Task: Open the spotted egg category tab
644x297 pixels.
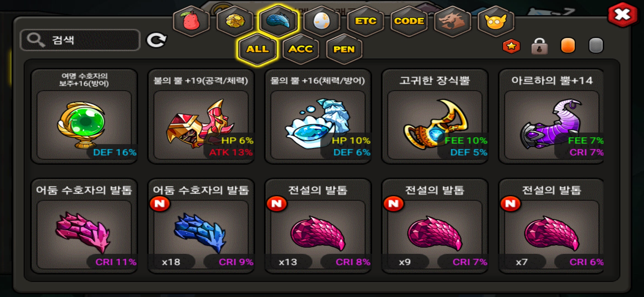Action: 322,21
